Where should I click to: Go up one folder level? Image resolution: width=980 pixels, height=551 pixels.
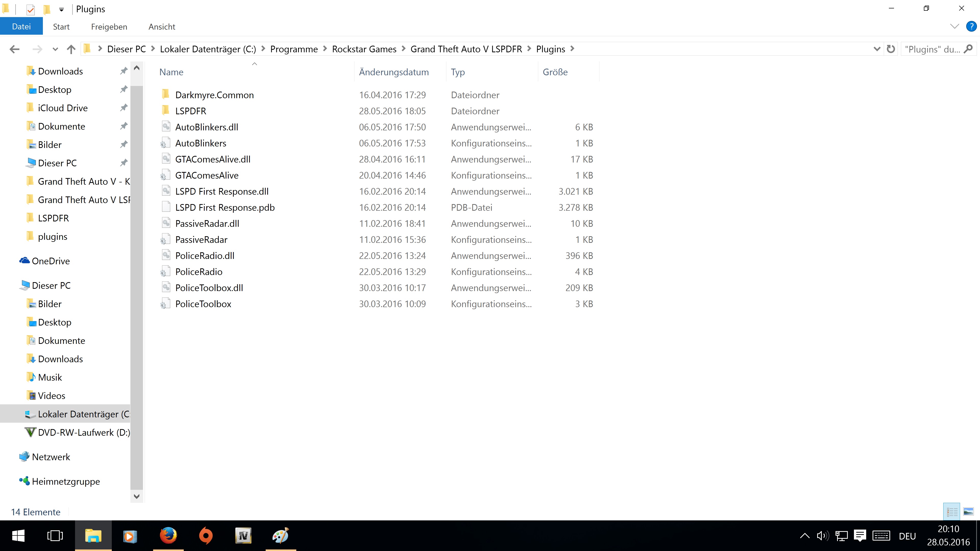[71, 49]
